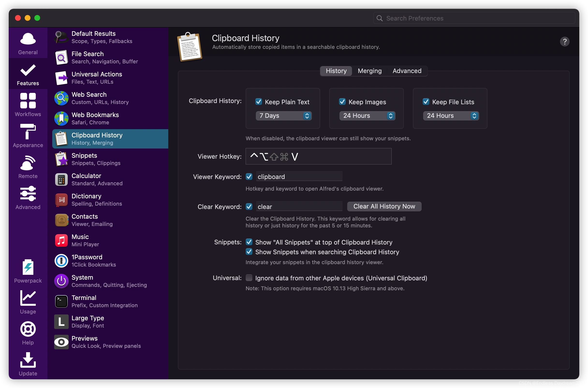Image resolution: width=588 pixels, height=388 pixels.
Task: Enable Ignore data from other Apple devices
Action: coord(249,278)
